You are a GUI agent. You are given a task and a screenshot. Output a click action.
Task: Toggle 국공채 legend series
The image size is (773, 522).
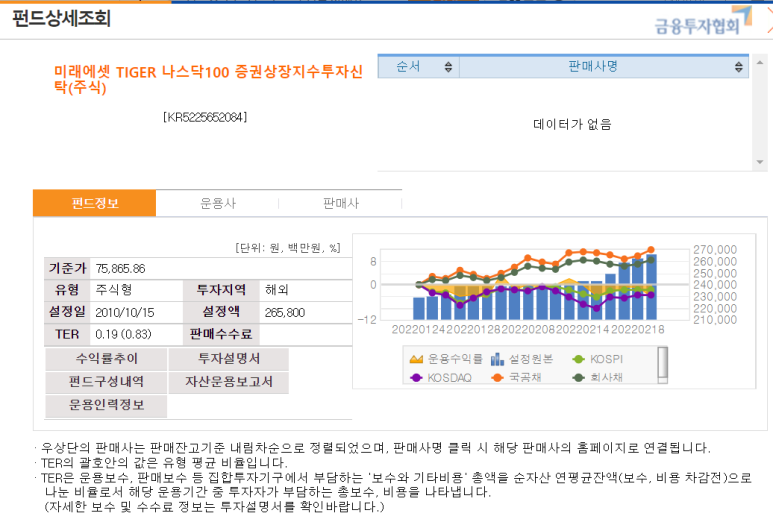(516, 378)
